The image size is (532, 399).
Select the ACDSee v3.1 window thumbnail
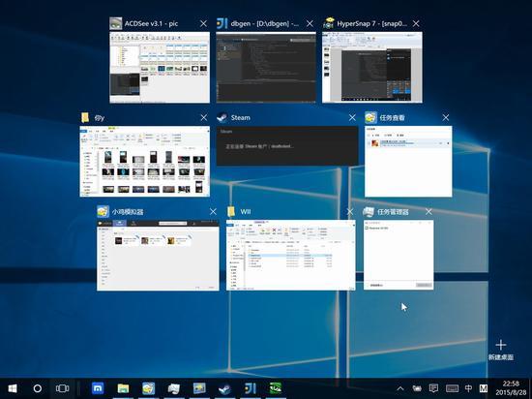[160, 67]
